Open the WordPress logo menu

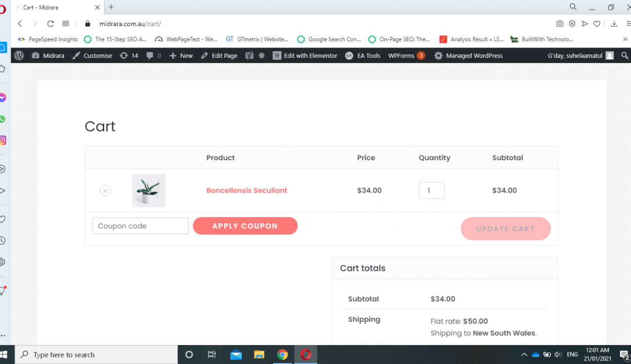click(19, 56)
